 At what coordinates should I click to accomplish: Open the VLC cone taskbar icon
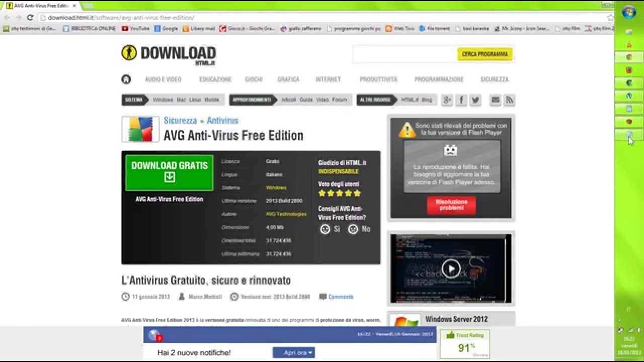pos(629,45)
